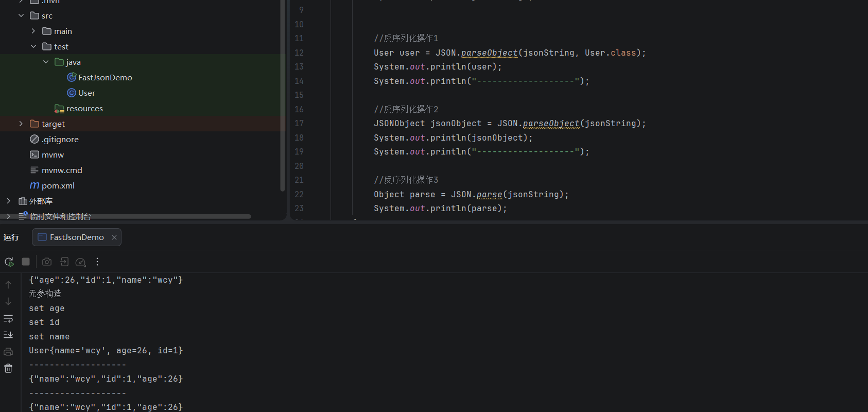Click line number 12 in the gutter
Image resolution: width=868 pixels, height=412 pixels.
point(299,53)
